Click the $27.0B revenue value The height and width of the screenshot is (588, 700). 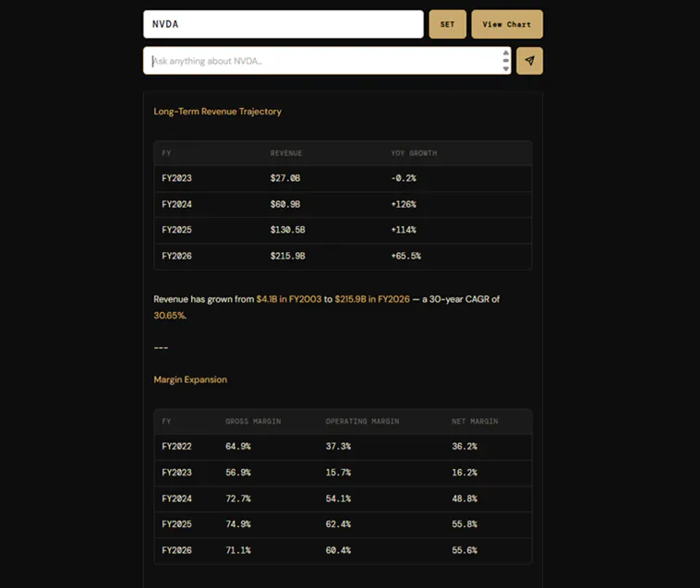coord(285,178)
